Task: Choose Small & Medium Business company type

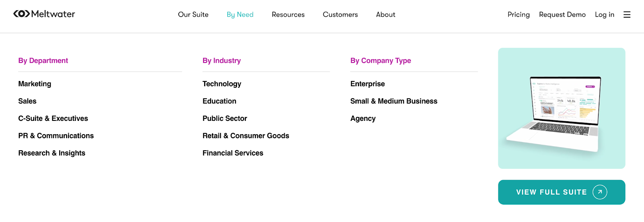Action: pyautogui.click(x=394, y=101)
